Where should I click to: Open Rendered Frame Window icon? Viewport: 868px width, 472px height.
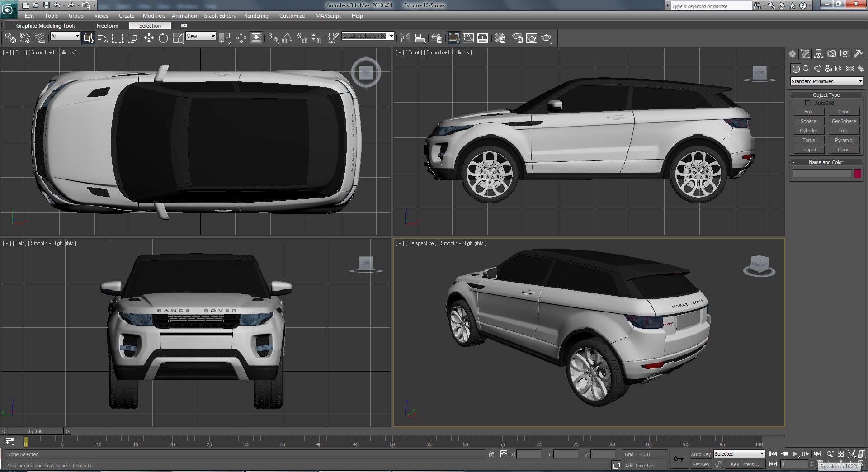point(532,38)
